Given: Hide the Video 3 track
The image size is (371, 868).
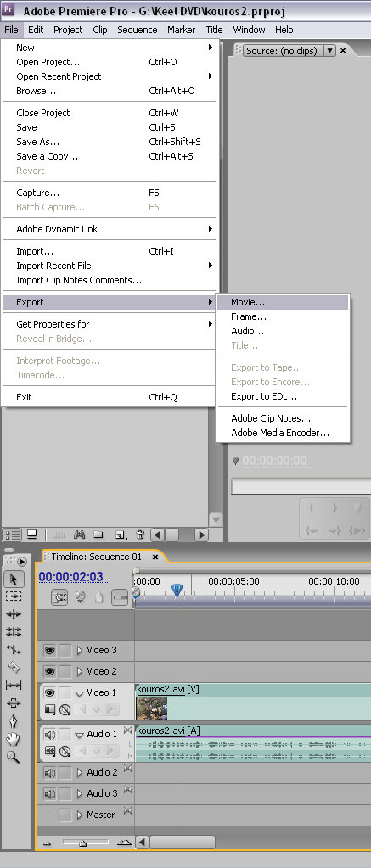Looking at the screenshot, I should (50, 651).
